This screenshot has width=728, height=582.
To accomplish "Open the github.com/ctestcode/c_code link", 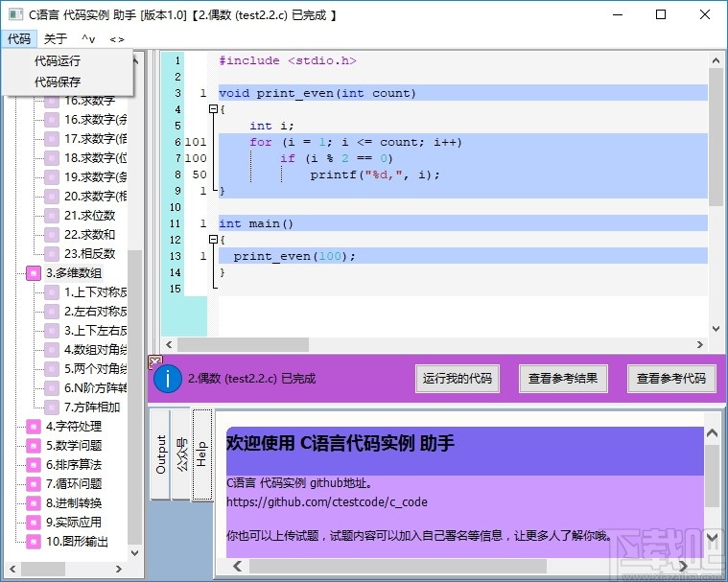I will [327, 502].
